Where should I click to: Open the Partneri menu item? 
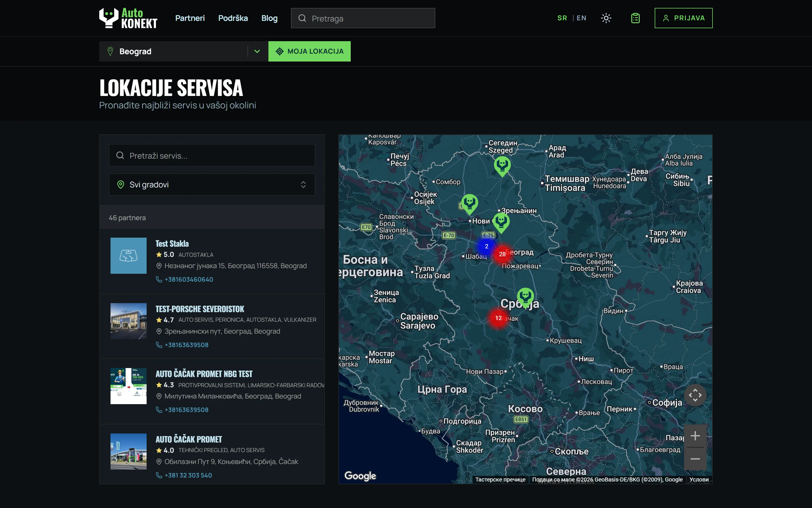point(190,18)
